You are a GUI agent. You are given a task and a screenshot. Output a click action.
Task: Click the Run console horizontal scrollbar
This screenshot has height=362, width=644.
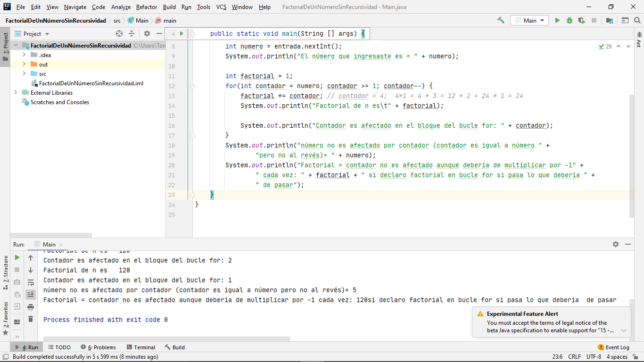pos(166,338)
